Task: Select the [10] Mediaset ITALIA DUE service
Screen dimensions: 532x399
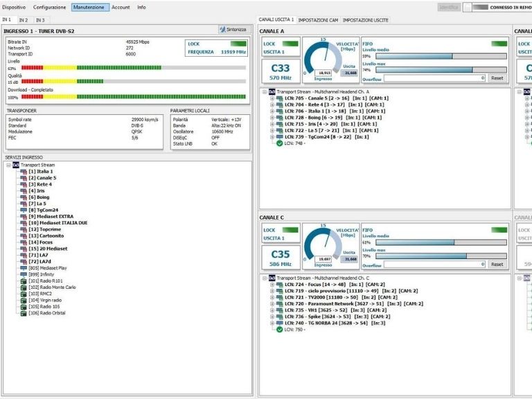Action: (x=58, y=223)
